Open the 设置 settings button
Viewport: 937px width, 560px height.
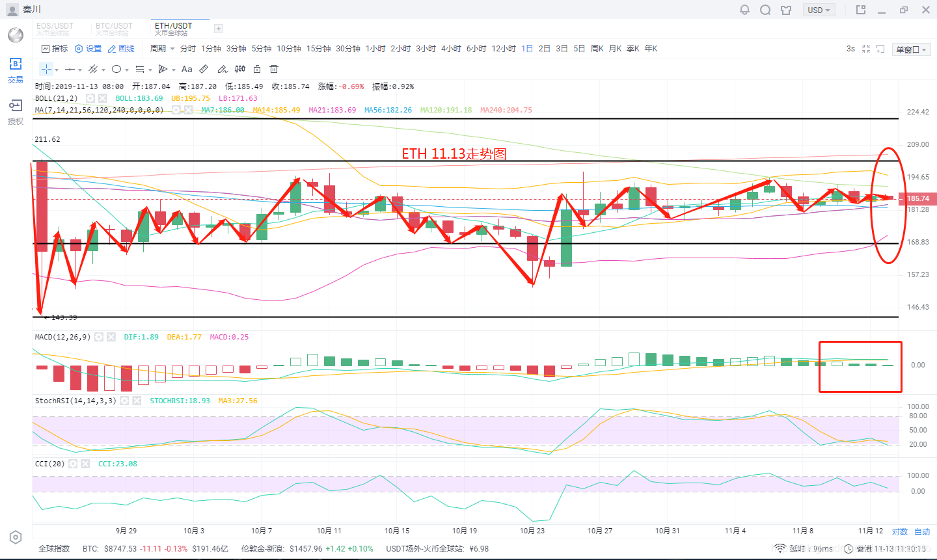tap(88, 49)
